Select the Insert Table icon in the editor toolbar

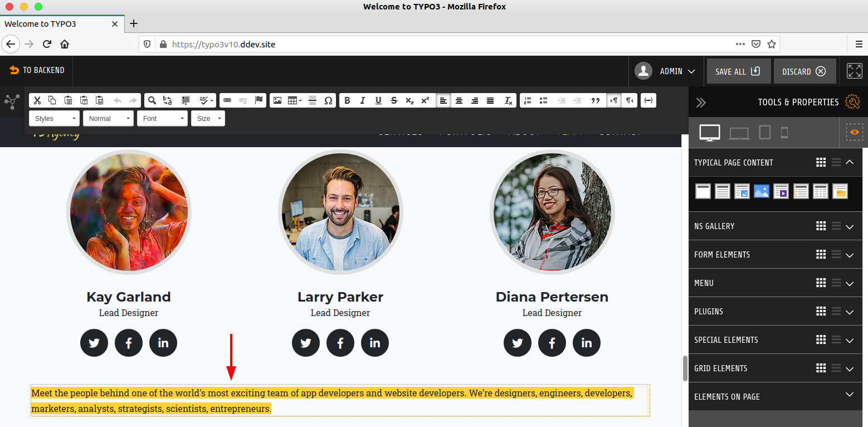click(292, 100)
